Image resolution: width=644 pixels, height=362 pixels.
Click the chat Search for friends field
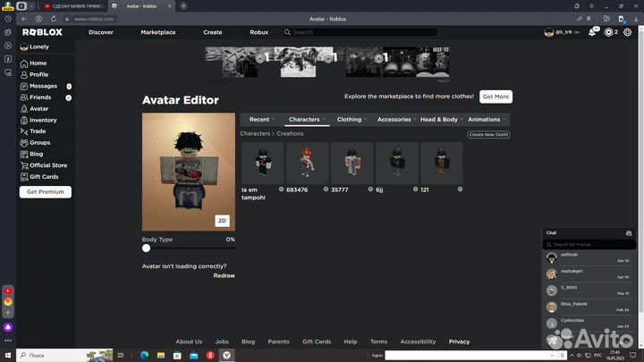590,244
